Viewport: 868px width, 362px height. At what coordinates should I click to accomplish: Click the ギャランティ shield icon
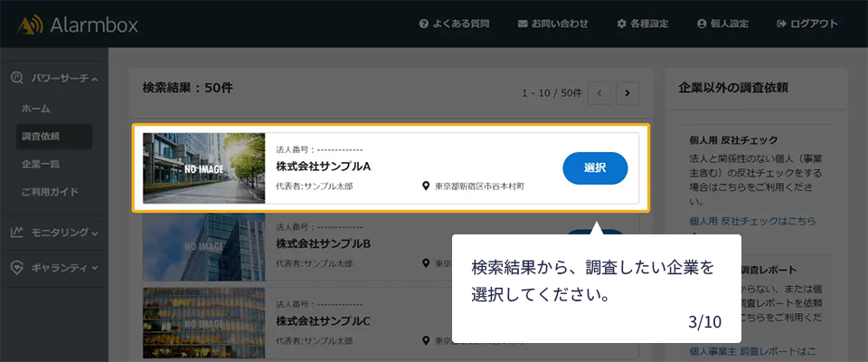coord(17,268)
